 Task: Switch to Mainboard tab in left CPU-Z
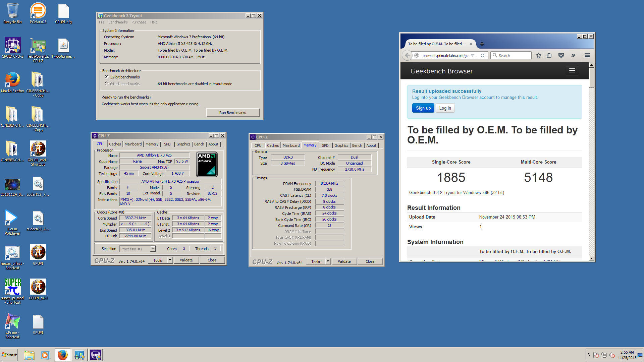133,144
